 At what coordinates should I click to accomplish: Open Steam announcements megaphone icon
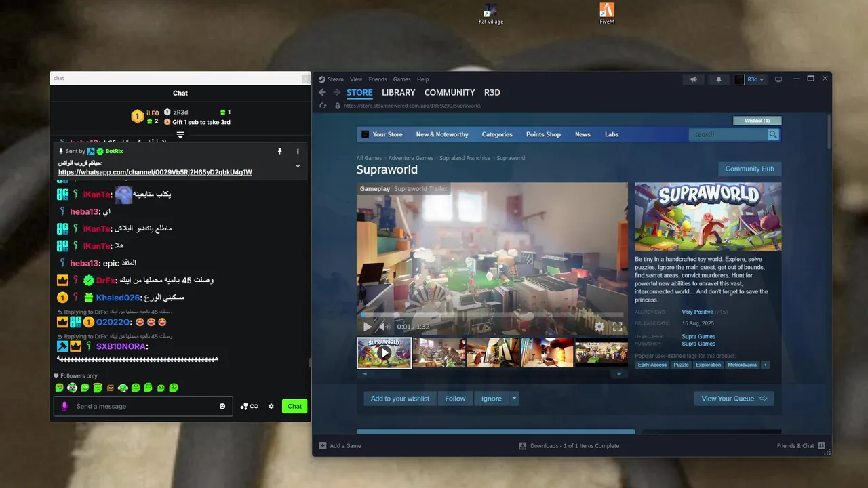pos(693,79)
